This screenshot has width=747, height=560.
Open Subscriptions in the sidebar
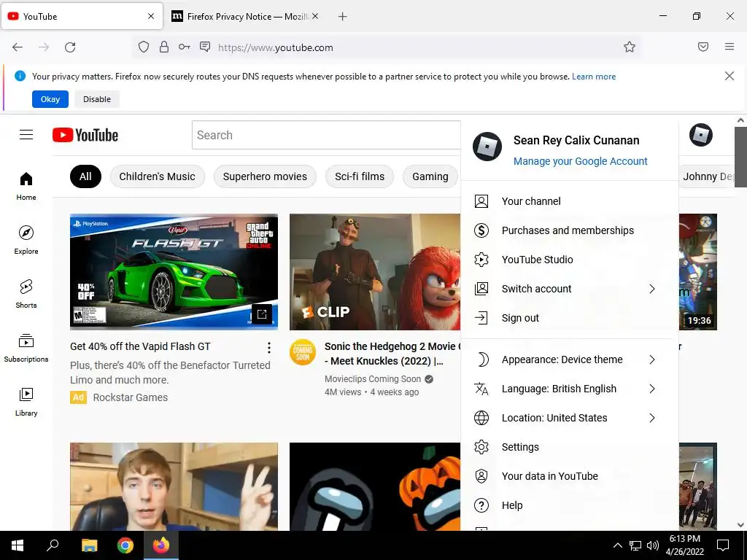(26, 348)
